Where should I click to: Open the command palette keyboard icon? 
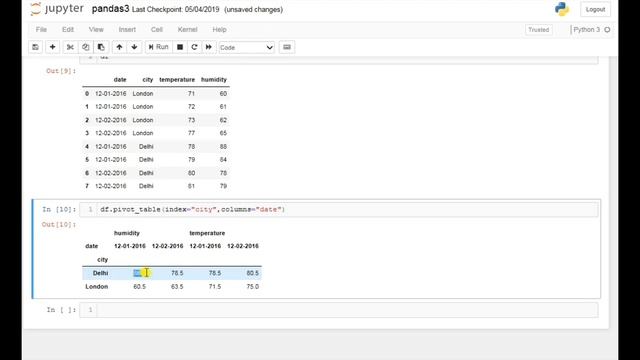(x=287, y=47)
